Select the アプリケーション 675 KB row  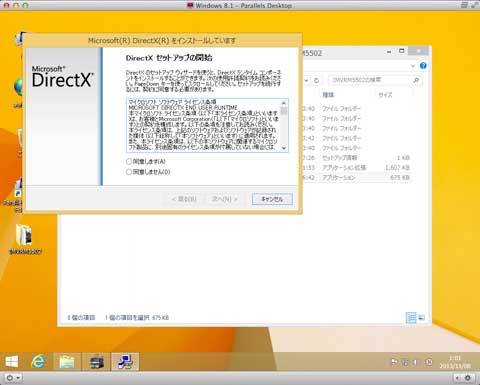click(357, 178)
